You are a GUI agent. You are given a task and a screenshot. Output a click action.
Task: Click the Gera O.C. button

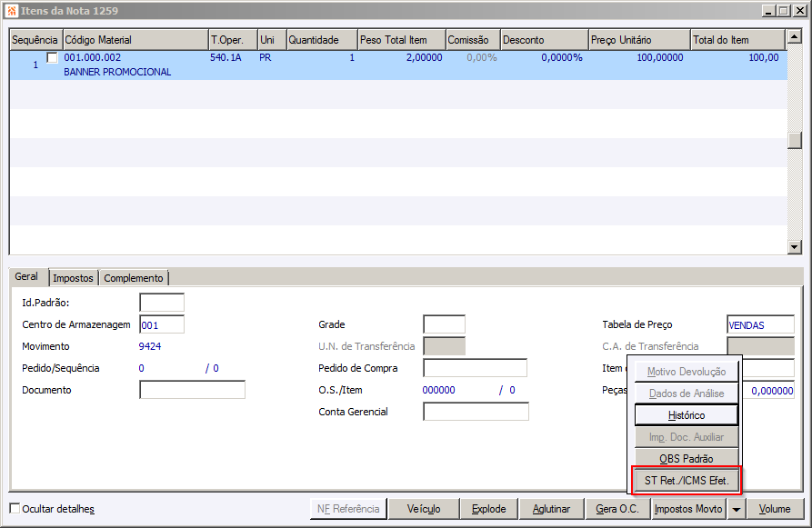click(617, 509)
